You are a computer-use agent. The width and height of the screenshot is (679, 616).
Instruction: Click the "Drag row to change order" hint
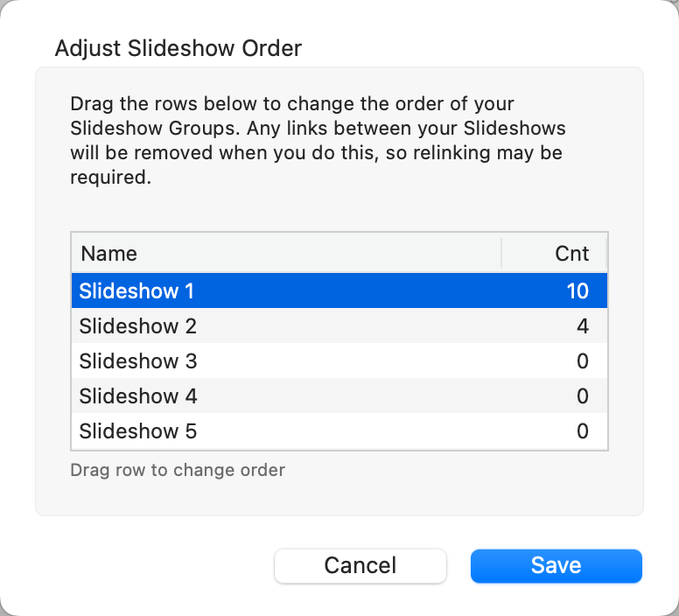[x=178, y=470]
